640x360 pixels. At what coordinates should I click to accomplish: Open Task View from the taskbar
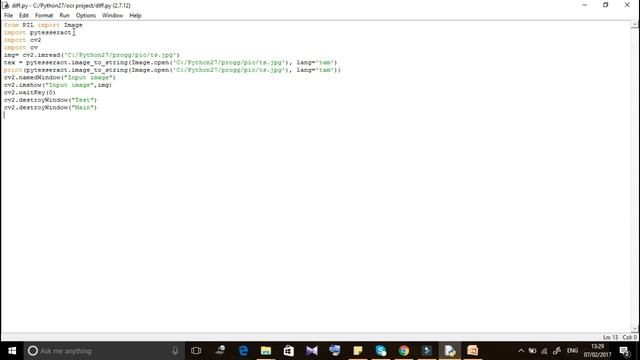[x=196, y=351]
